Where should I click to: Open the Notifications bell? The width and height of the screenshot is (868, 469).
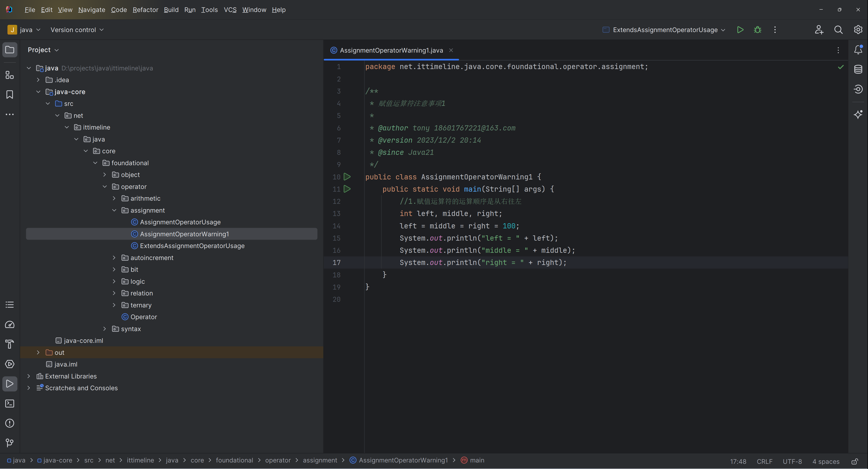858,50
